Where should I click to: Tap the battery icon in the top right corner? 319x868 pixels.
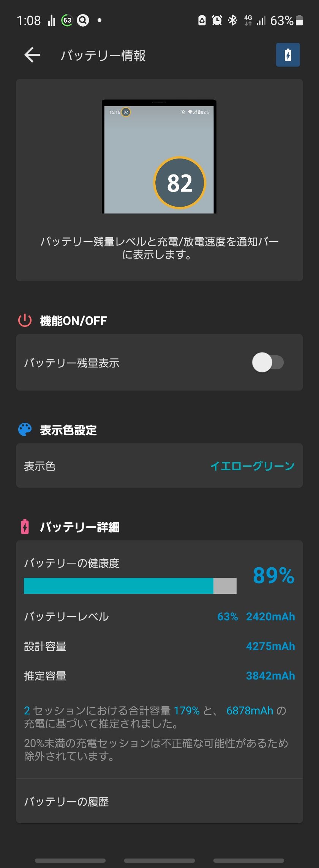pyautogui.click(x=287, y=55)
